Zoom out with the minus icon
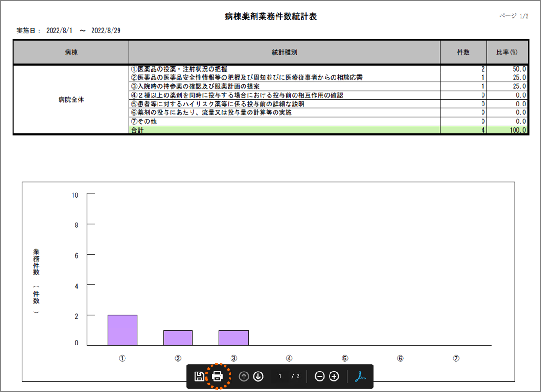541x392 pixels. [x=320, y=377]
